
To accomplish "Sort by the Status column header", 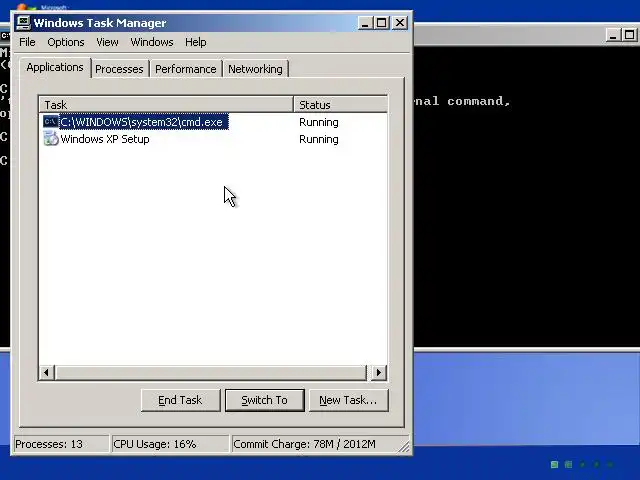I will [x=340, y=104].
